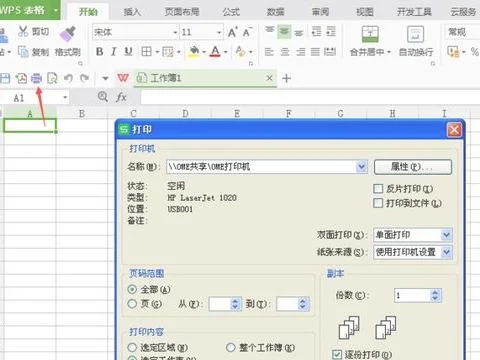Click the Redo arrow icon
Screen dimensions: 480x360
tap(84, 78)
